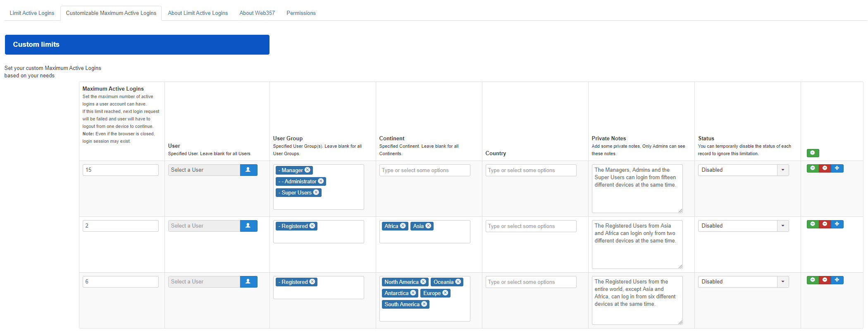Click the Continent column heading

click(x=391, y=138)
